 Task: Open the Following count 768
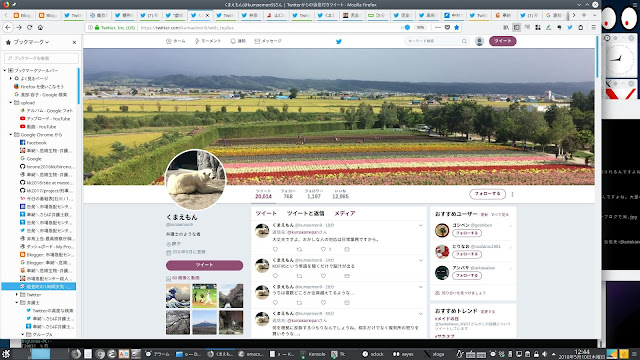(288, 194)
